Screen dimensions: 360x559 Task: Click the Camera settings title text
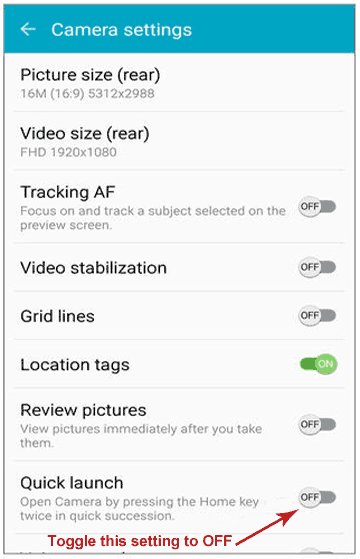point(122,30)
